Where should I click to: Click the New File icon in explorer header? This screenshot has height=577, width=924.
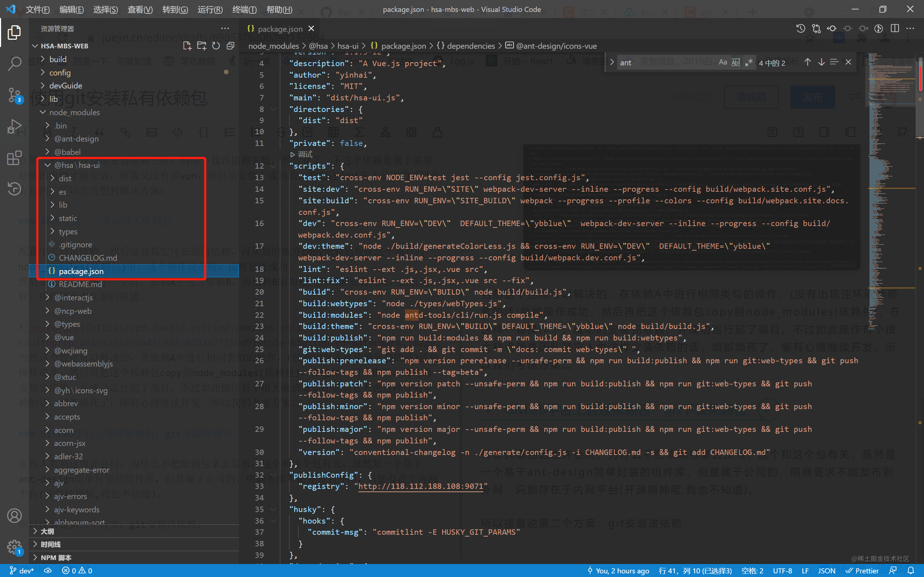187,46
